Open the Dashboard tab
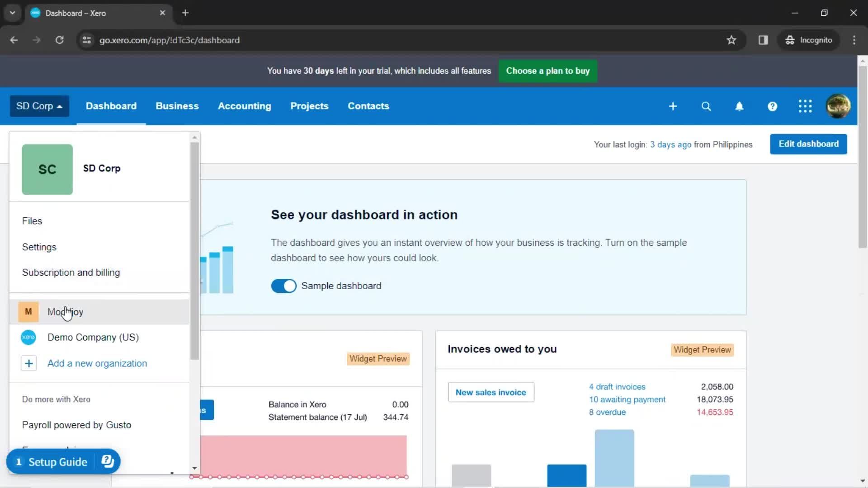This screenshot has width=868, height=488. pos(111,106)
